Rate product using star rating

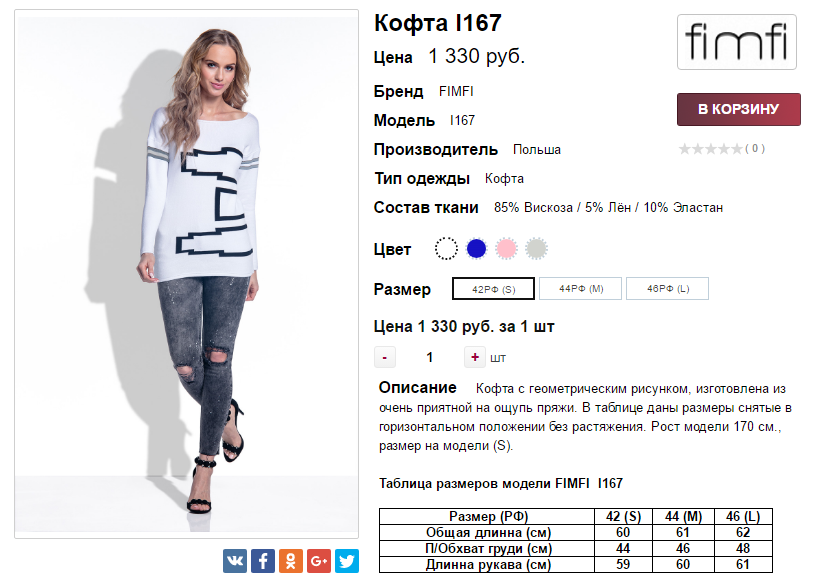click(x=710, y=149)
